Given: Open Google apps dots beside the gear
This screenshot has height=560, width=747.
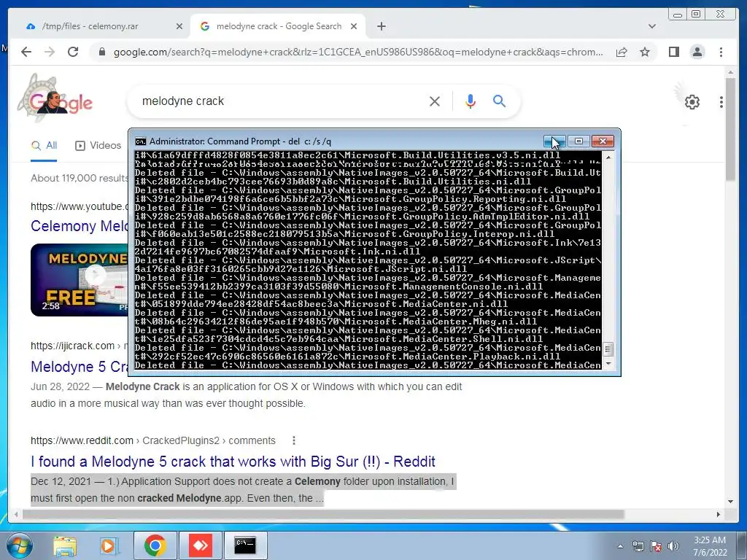Looking at the screenshot, I should click(721, 101).
